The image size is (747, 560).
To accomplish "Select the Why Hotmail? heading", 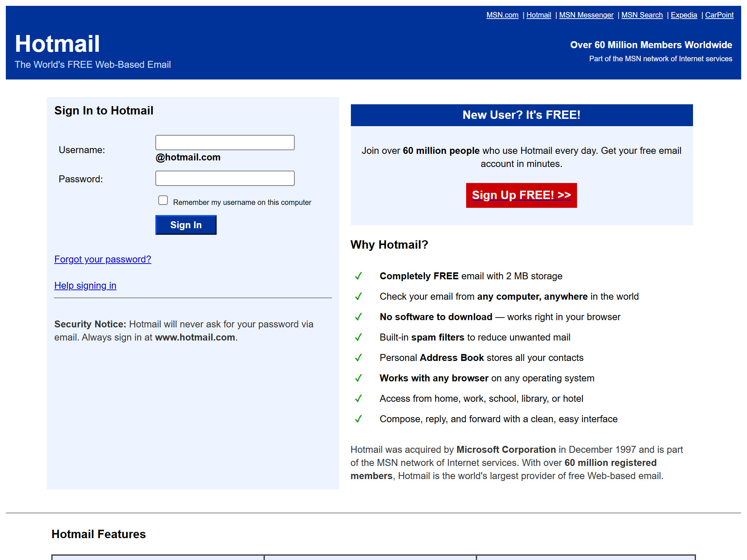I will [389, 245].
